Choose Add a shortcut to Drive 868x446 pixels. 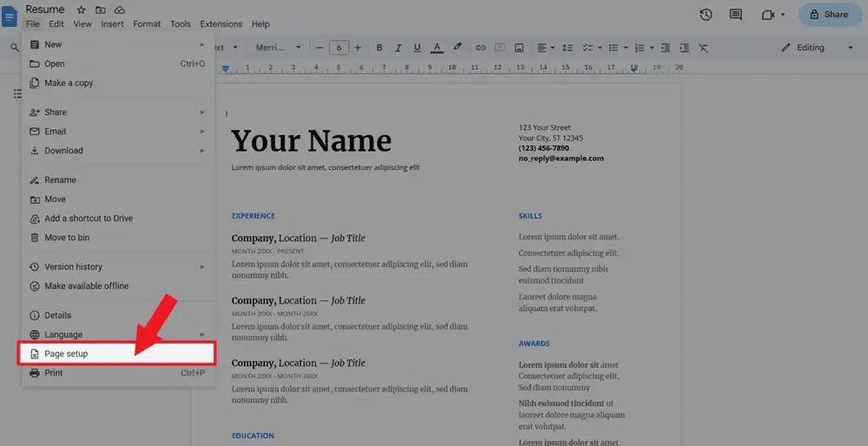(118, 218)
